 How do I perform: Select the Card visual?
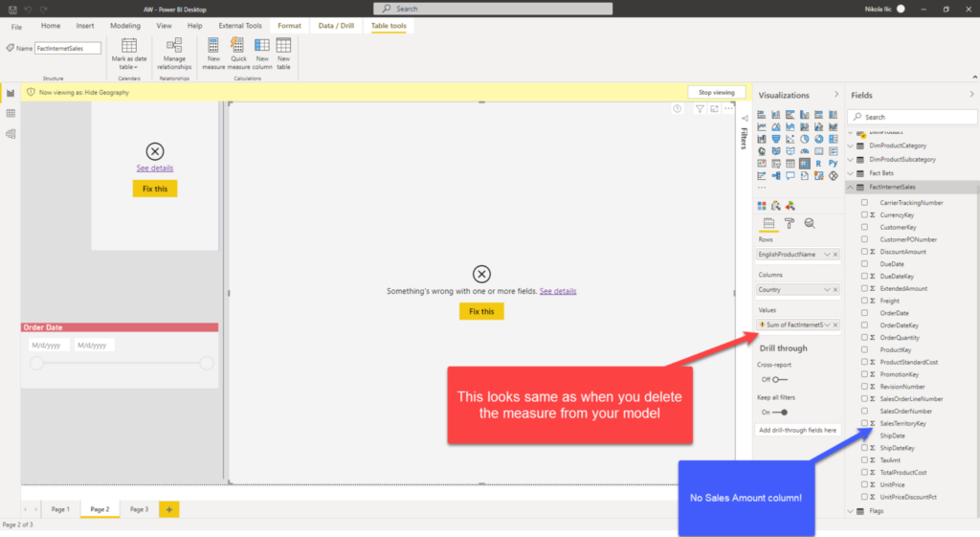click(x=819, y=151)
